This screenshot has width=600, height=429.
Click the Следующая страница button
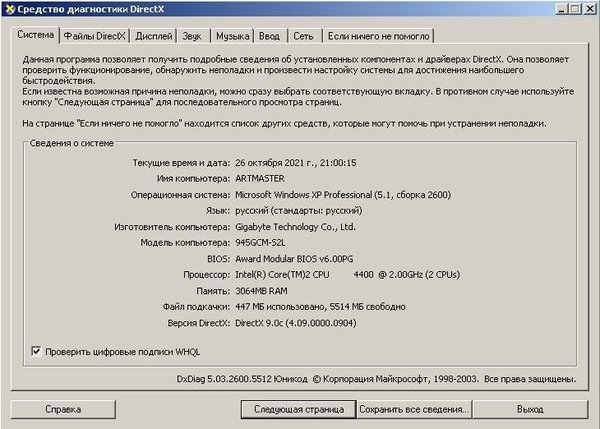pos(299,409)
